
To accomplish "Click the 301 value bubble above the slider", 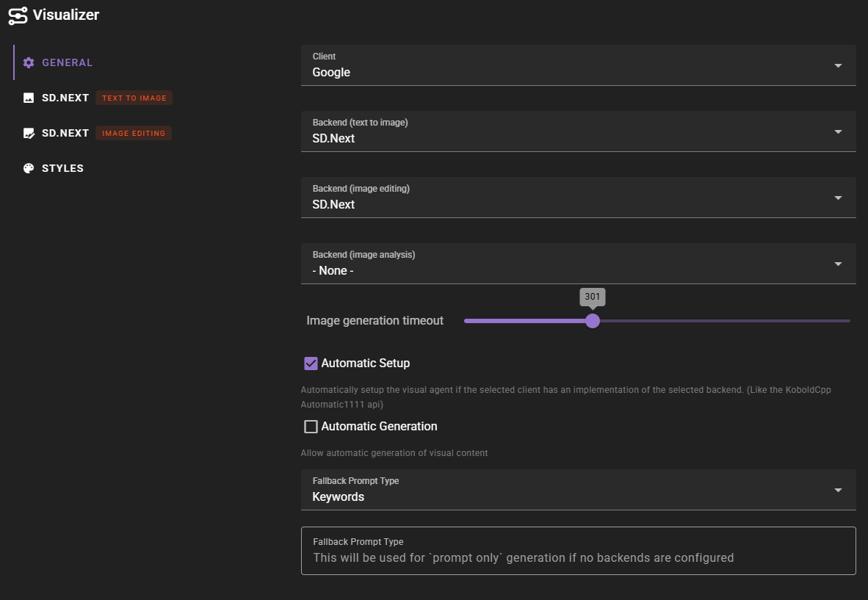I will (592, 297).
